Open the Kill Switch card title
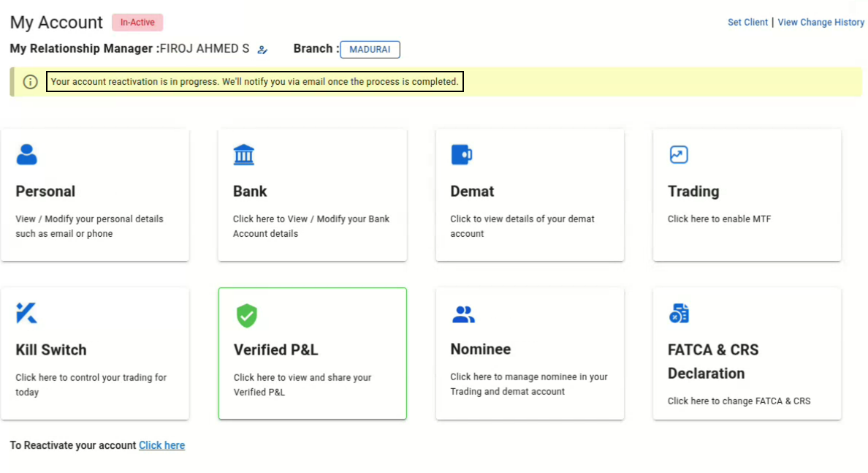 pos(51,350)
